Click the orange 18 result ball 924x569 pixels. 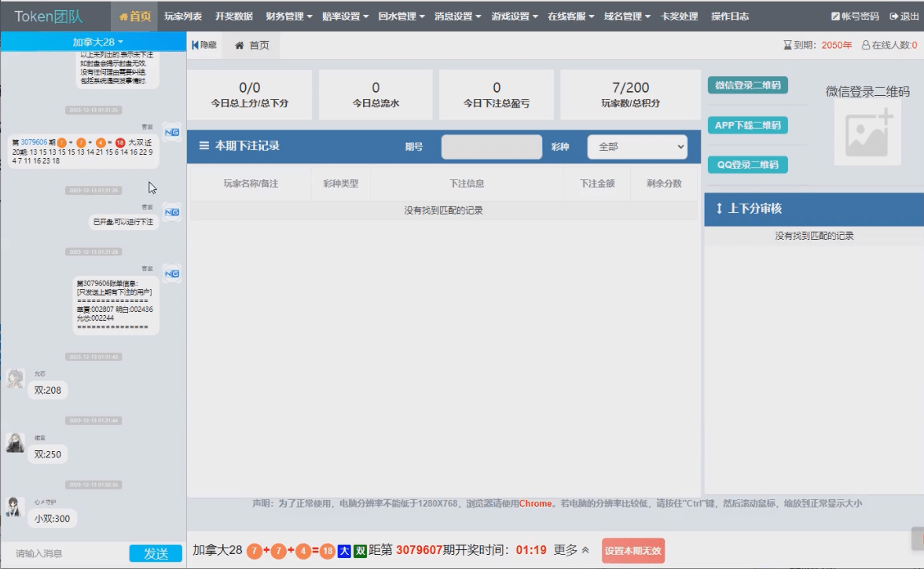tap(327, 551)
